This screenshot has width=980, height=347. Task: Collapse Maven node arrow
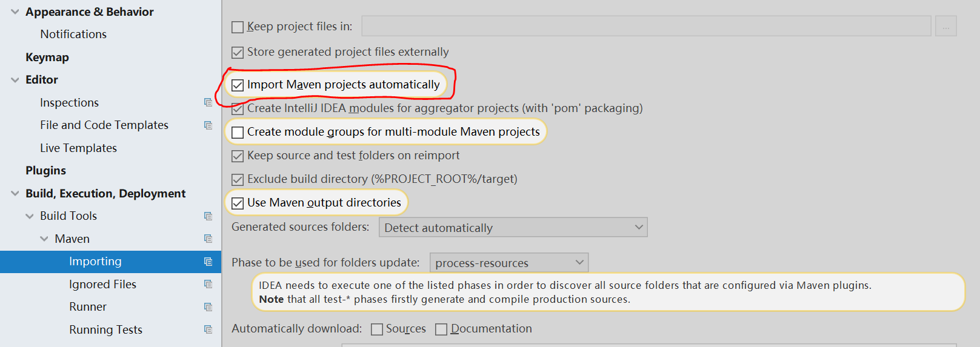tap(44, 239)
